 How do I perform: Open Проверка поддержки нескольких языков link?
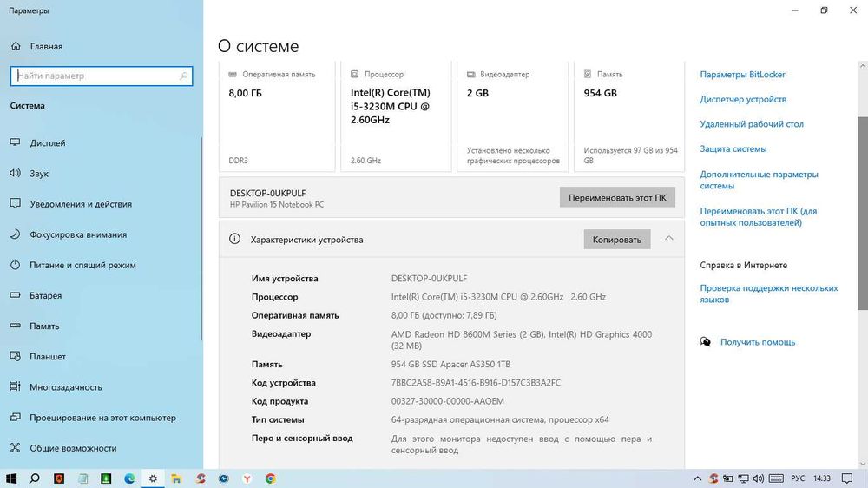click(x=769, y=293)
